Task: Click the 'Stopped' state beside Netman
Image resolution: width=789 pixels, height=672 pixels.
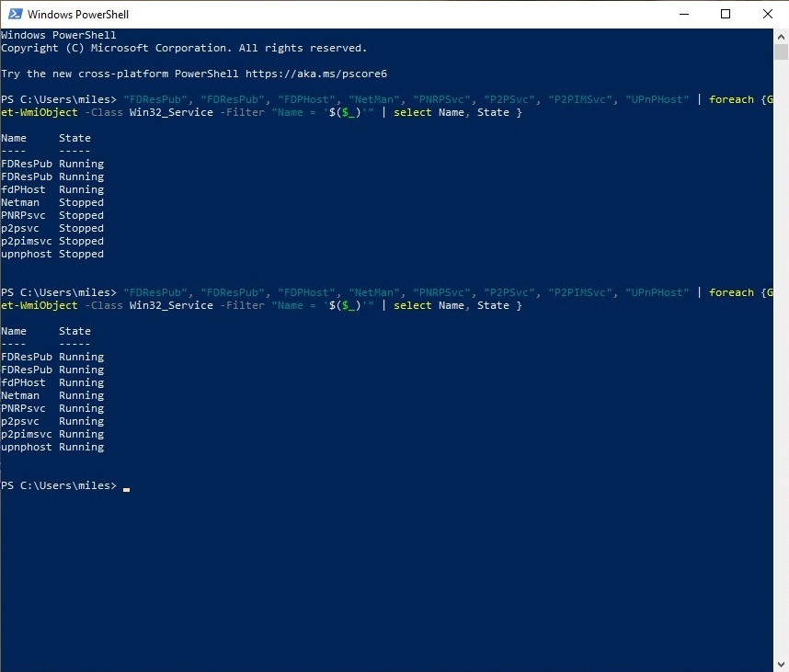Action: click(81, 203)
